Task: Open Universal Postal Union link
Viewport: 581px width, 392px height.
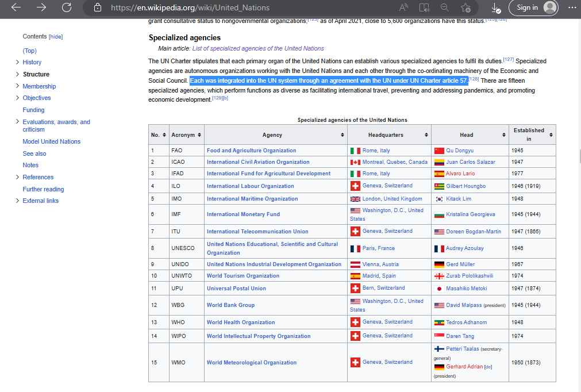Action: 236,289
